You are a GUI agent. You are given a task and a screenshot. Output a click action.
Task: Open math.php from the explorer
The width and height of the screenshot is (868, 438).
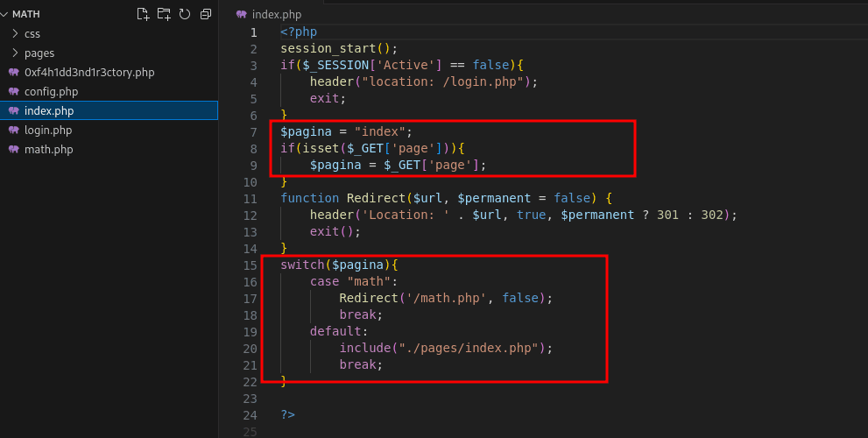tap(49, 150)
